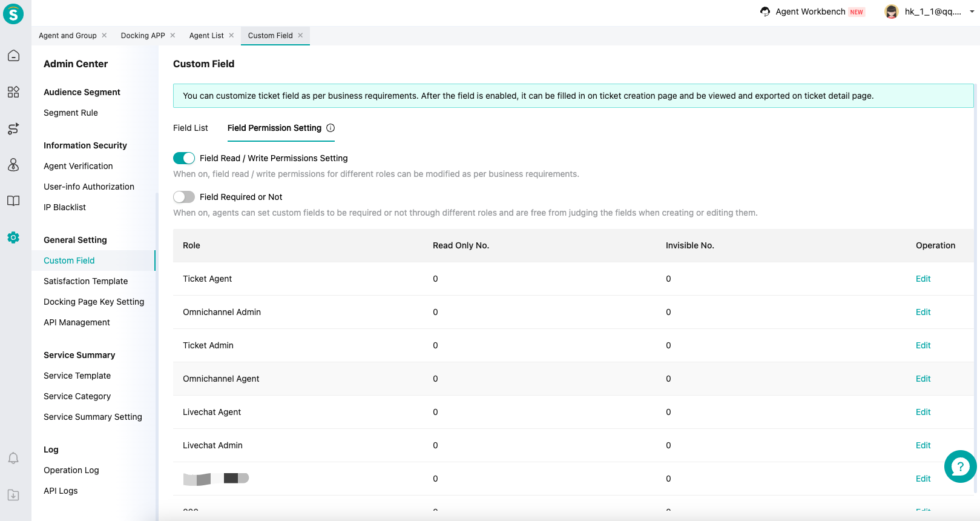Screen dimensions: 980x521
Task: Open Service Category page
Action: [77, 396]
